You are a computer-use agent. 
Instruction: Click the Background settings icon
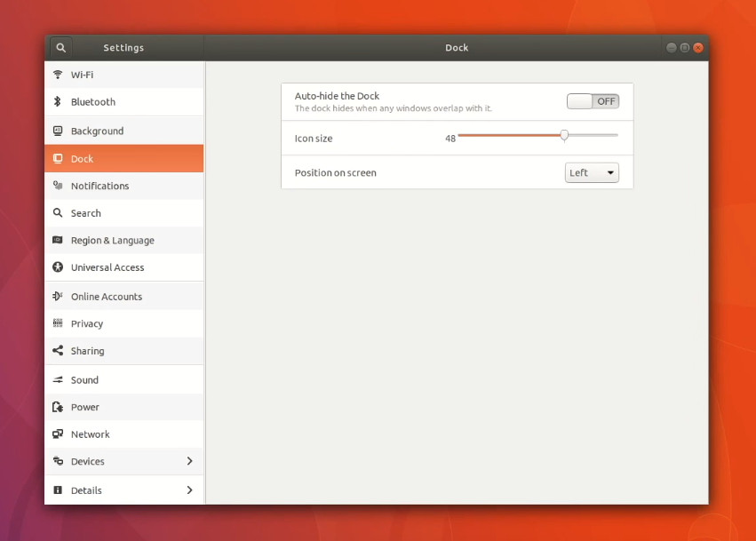(59, 130)
